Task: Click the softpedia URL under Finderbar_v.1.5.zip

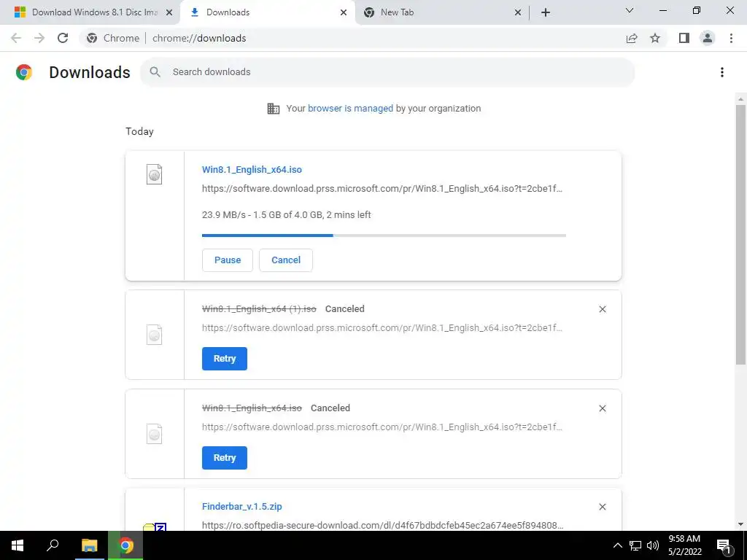Action: click(x=382, y=525)
